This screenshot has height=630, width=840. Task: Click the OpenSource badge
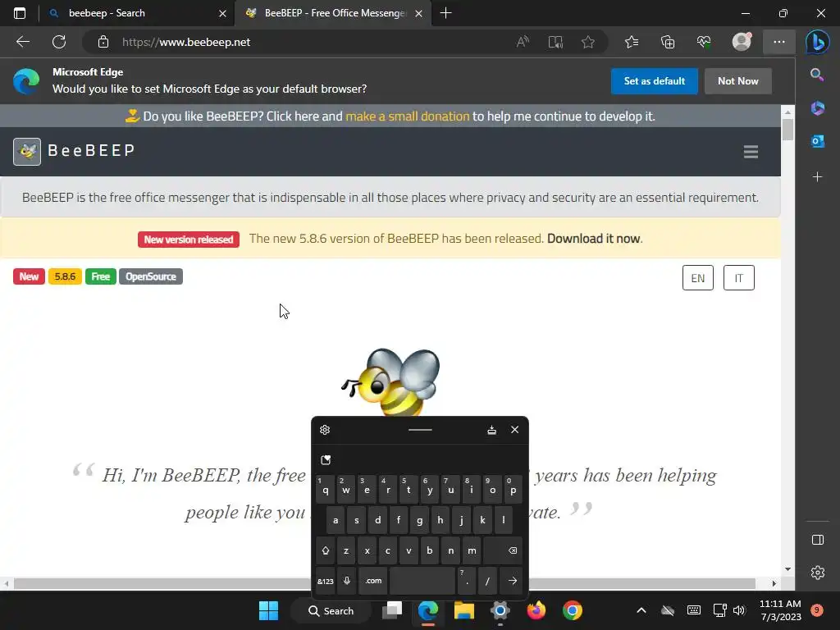pyautogui.click(x=151, y=276)
